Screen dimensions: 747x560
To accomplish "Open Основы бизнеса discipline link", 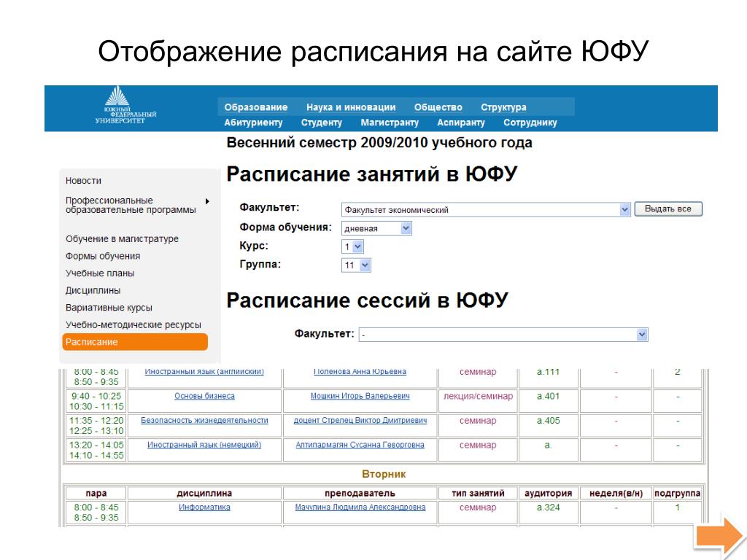I will (204, 396).
